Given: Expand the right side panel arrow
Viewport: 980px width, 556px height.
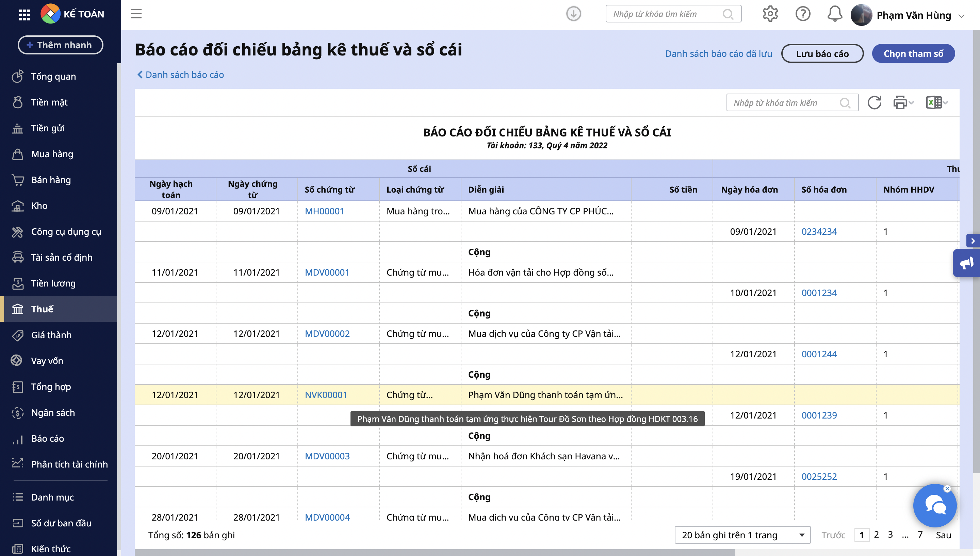Looking at the screenshot, I should (973, 241).
